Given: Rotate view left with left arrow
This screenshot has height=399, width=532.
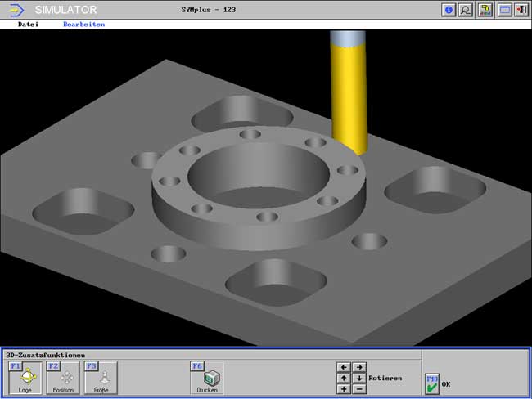Looking at the screenshot, I should (x=344, y=368).
